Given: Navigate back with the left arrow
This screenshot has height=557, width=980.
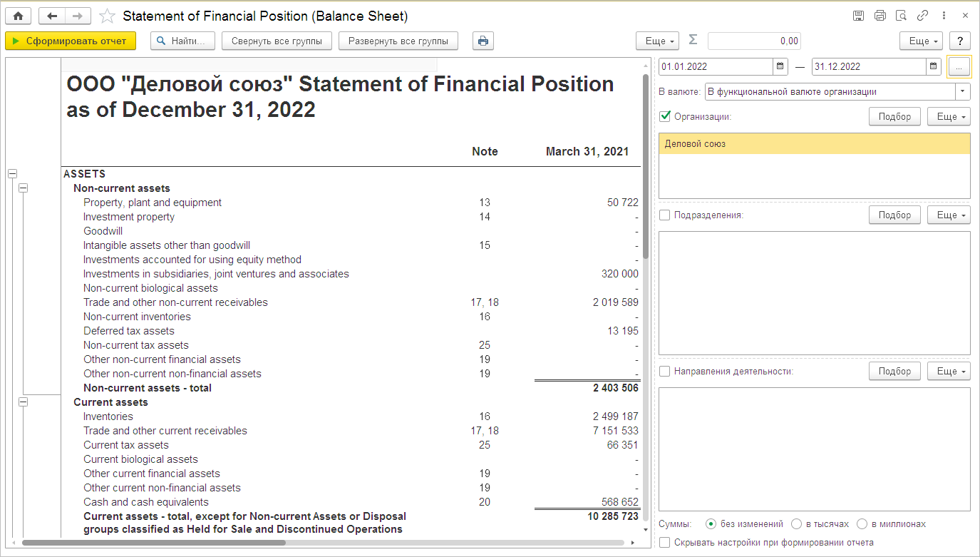Looking at the screenshot, I should (52, 16).
